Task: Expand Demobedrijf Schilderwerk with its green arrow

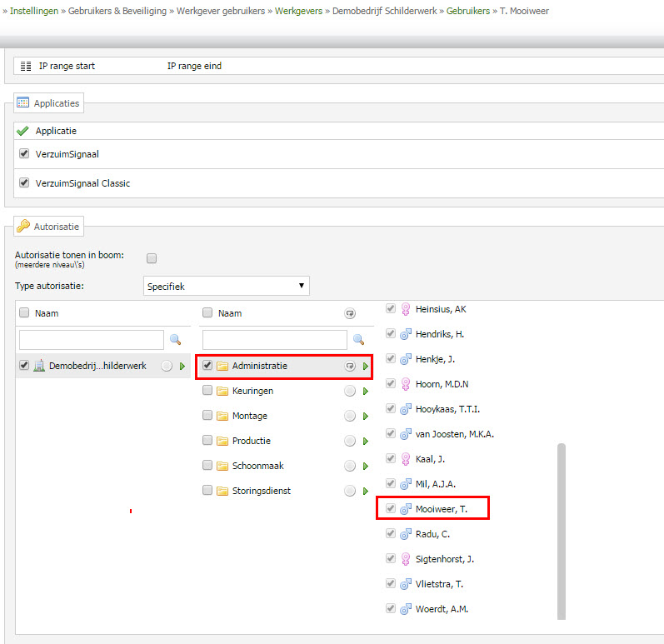Action: 182,367
